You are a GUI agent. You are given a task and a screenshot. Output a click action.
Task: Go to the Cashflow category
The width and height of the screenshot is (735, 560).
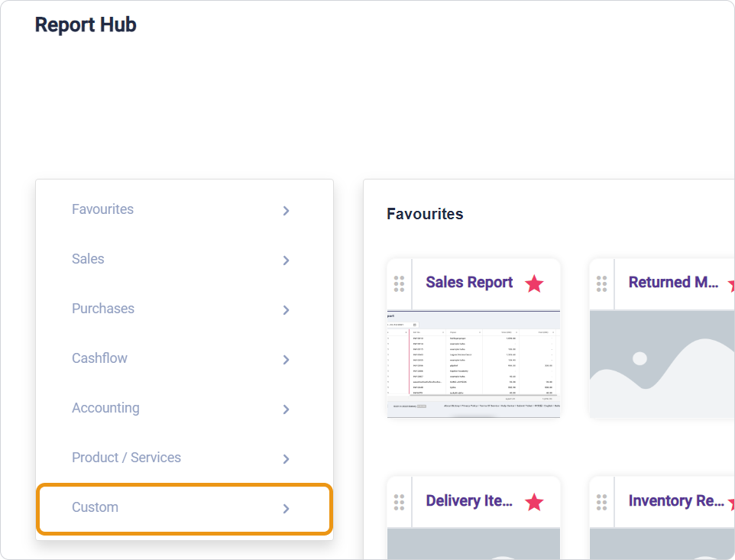(184, 358)
